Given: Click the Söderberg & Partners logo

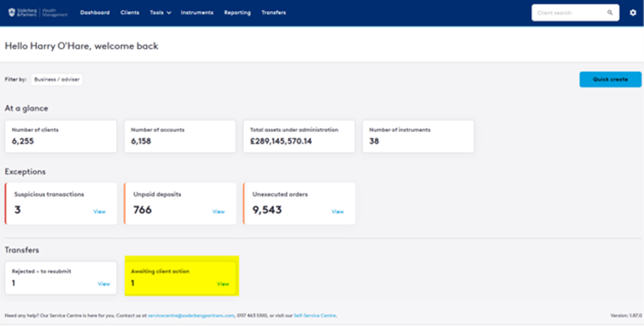Looking at the screenshot, I should pyautogui.click(x=37, y=12).
